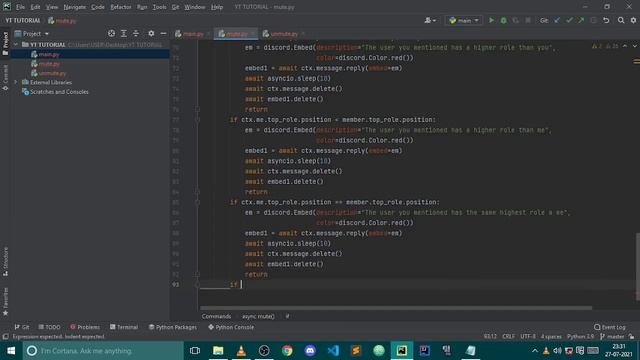Open the File menu

pyautogui.click(x=20, y=7)
